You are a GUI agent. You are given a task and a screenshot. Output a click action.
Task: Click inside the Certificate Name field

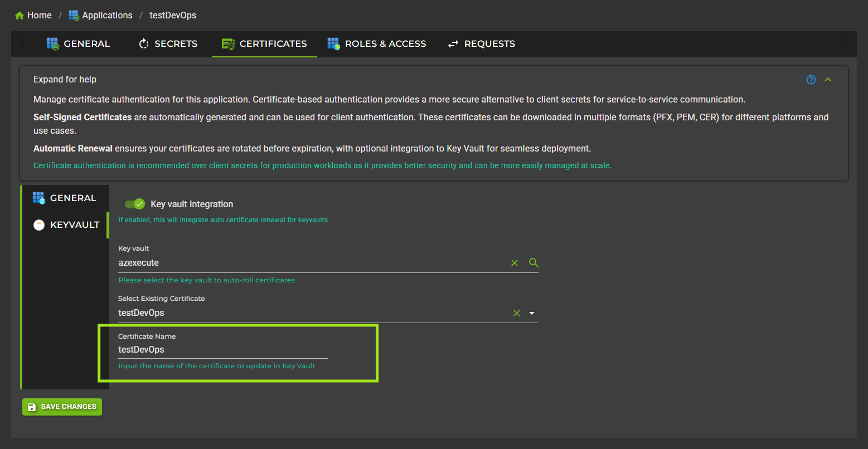tap(223, 349)
